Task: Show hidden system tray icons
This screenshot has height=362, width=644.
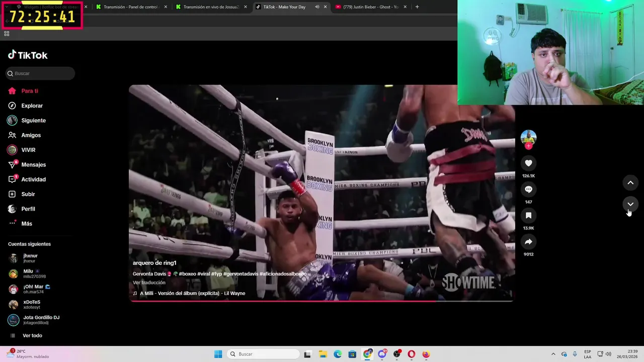Action: point(553,354)
